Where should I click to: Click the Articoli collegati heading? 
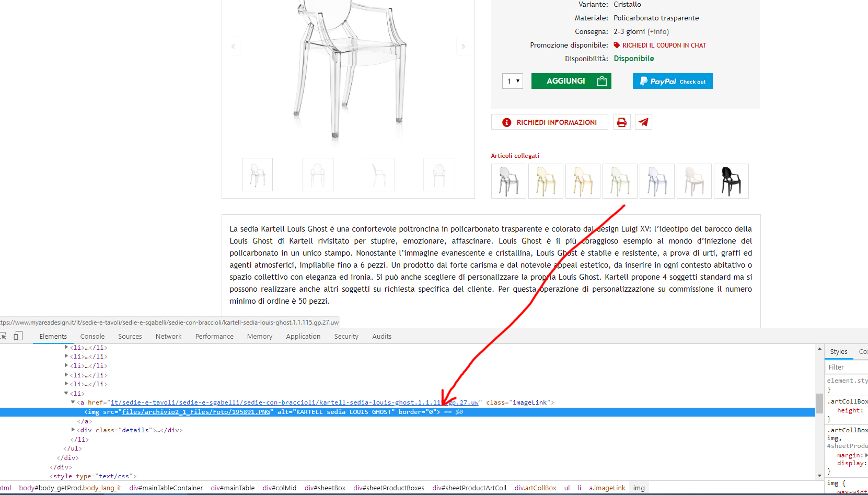(x=515, y=156)
